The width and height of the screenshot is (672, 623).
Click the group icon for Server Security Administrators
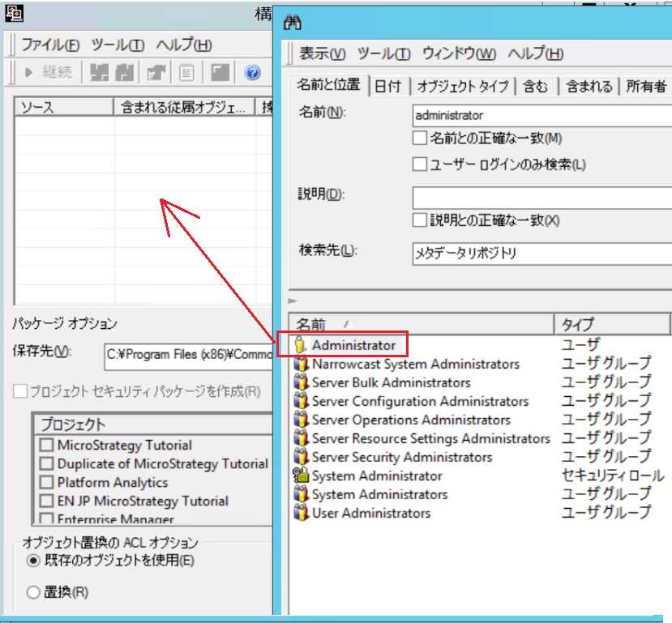(x=301, y=457)
